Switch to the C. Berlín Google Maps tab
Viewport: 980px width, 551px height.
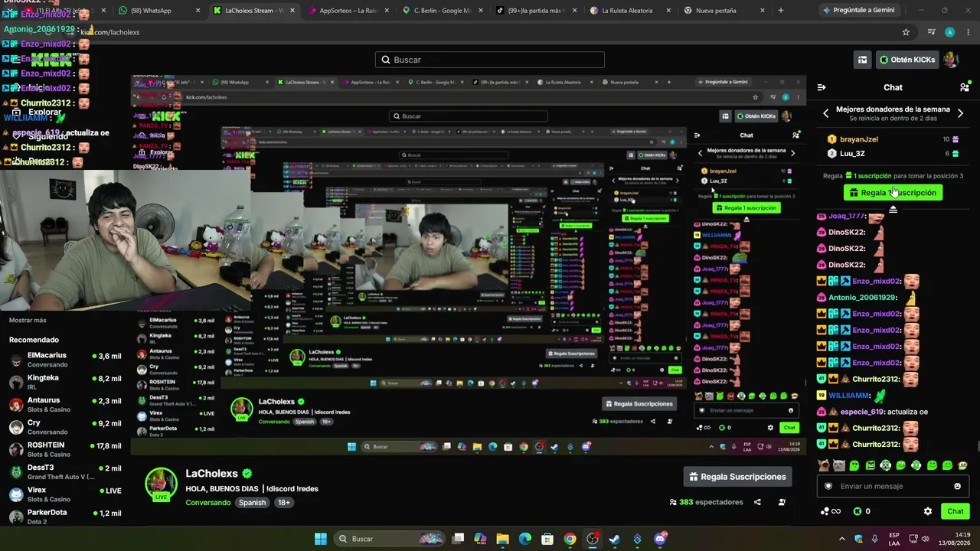443,11
